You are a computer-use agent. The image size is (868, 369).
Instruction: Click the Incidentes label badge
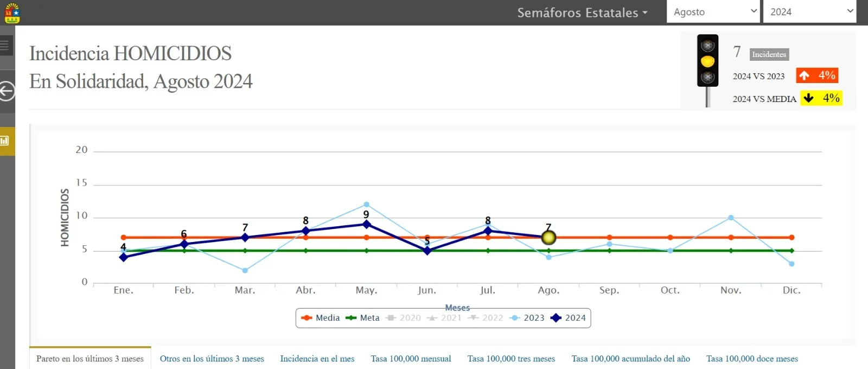769,54
